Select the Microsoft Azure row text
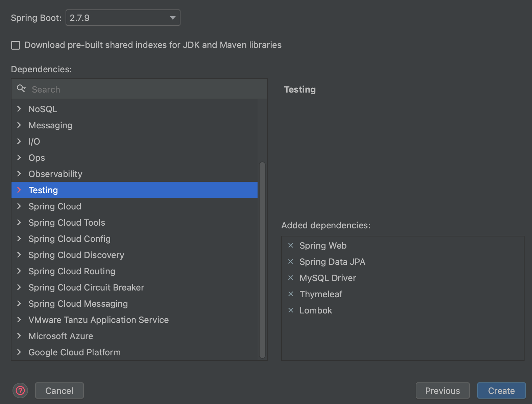 click(x=61, y=336)
